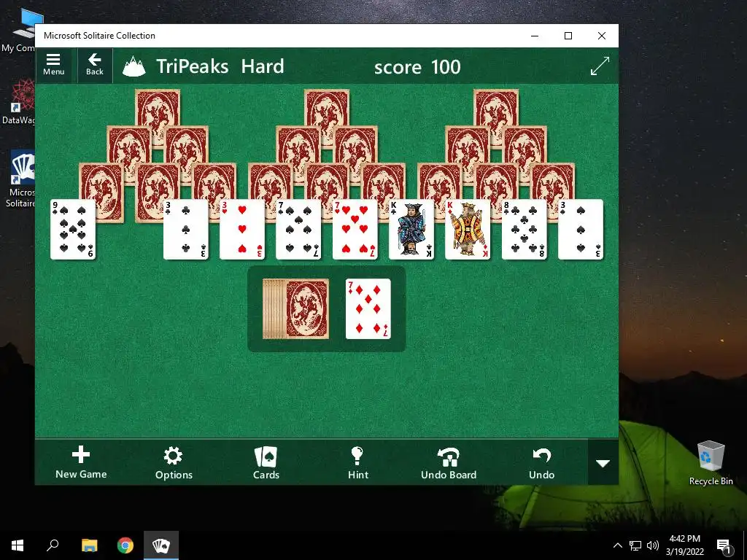Go Back with the arrow button
747x560 pixels.
click(x=94, y=65)
